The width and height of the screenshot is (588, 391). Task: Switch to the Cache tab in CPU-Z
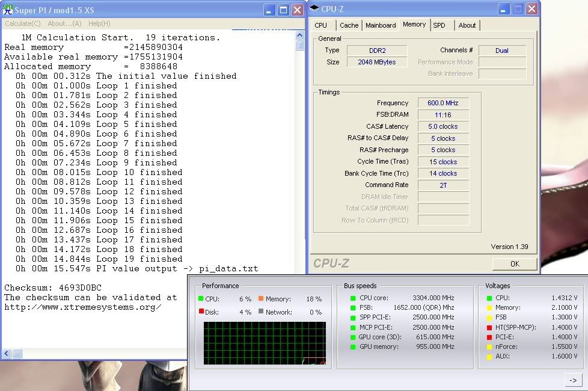click(x=349, y=25)
